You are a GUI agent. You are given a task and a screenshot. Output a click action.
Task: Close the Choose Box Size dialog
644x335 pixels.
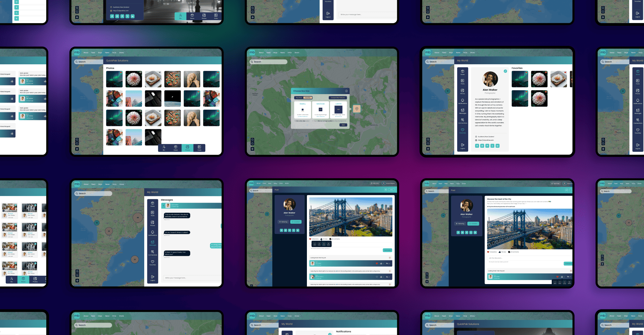346,91
